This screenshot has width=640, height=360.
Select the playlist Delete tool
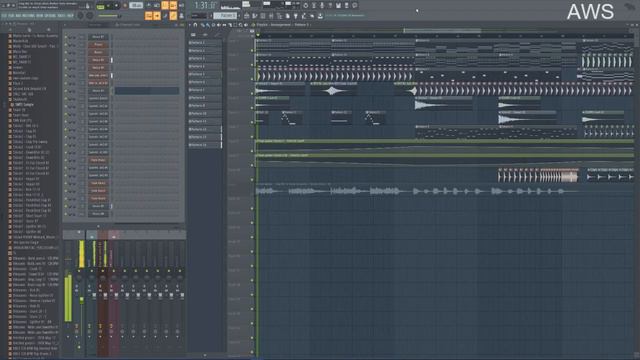tap(212, 25)
